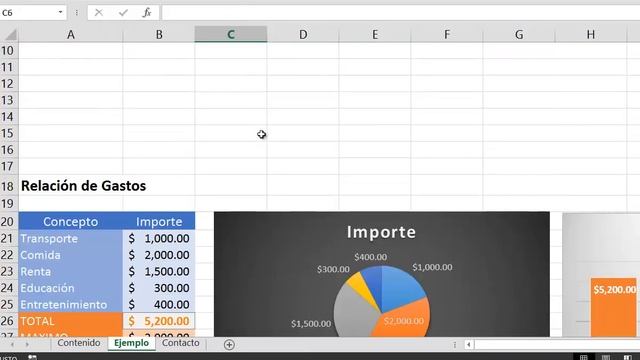Select row 18 header
This screenshot has width=640, height=360.
[9, 186]
